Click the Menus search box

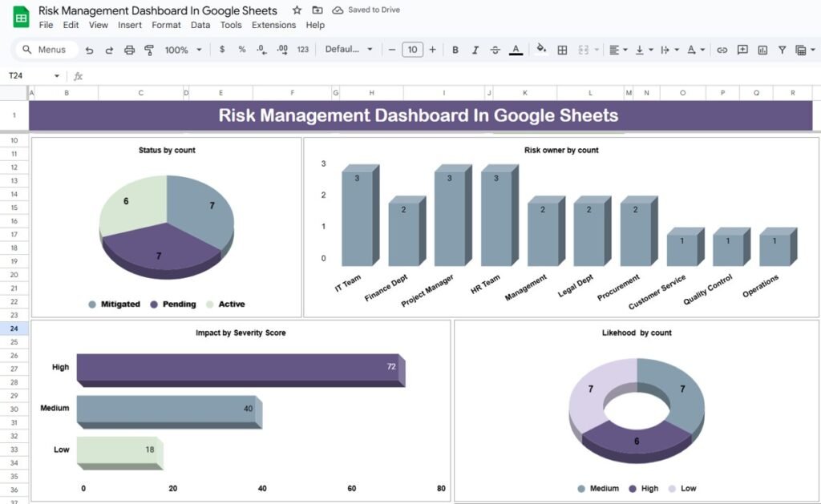coord(47,50)
